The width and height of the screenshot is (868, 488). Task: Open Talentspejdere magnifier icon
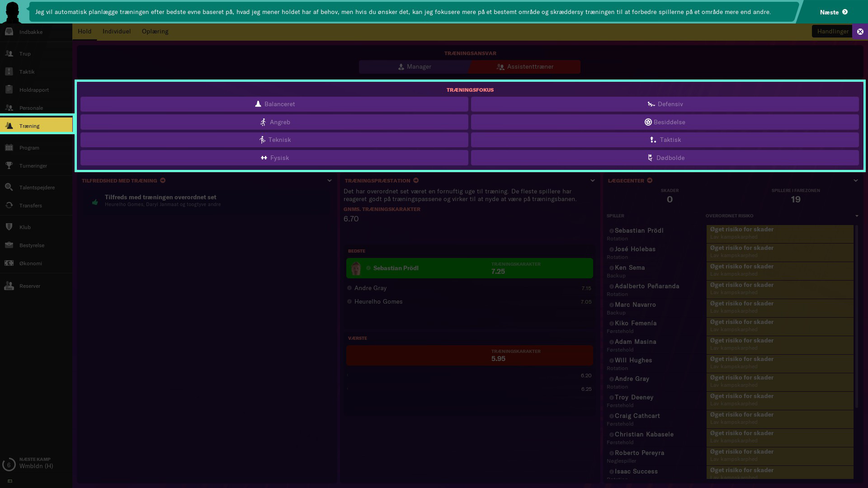9,187
